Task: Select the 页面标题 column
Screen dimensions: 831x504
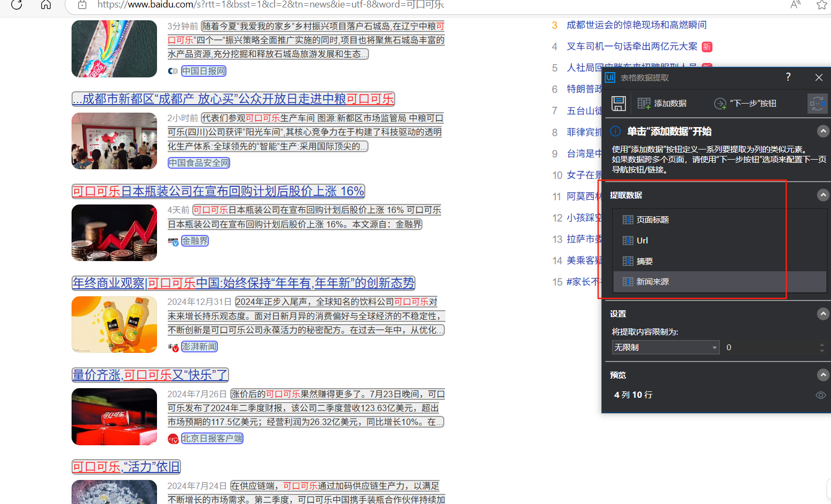Action: click(719, 219)
